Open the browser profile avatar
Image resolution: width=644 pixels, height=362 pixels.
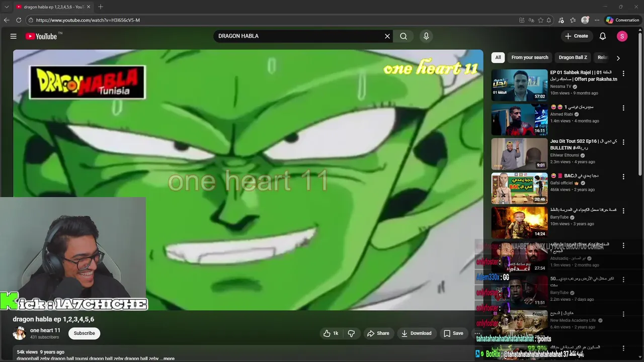point(585,20)
